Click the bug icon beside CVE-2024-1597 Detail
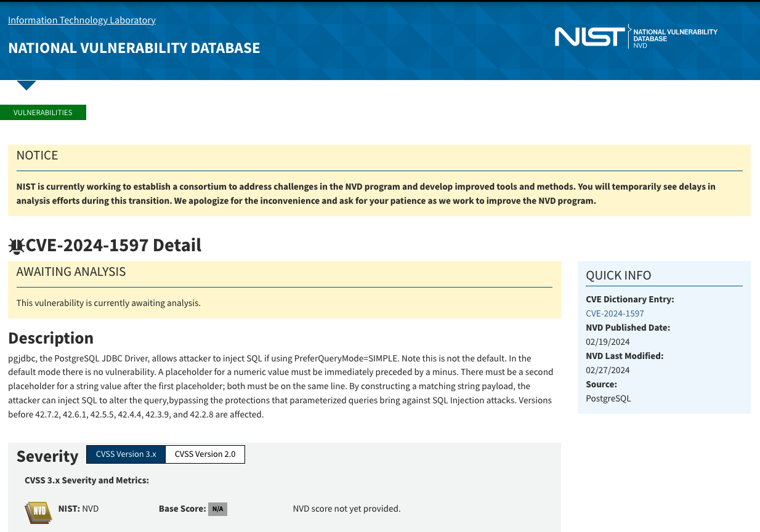 [x=17, y=246]
